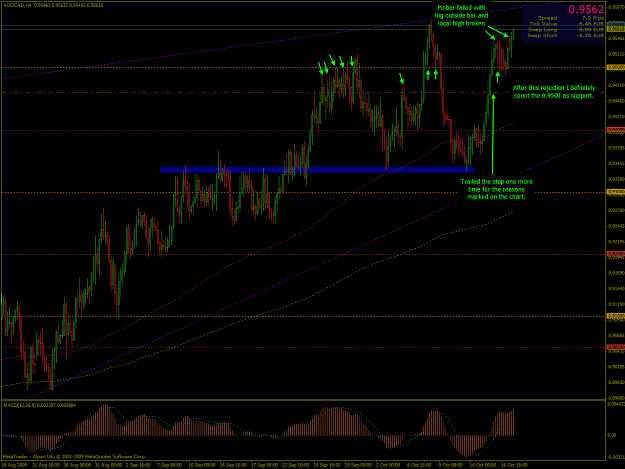
Task: Click the 2 Sep 16:00 time axis label
Action: (138, 465)
